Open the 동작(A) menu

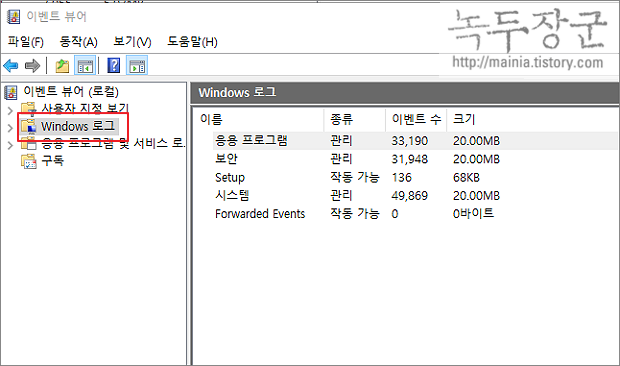point(78,42)
